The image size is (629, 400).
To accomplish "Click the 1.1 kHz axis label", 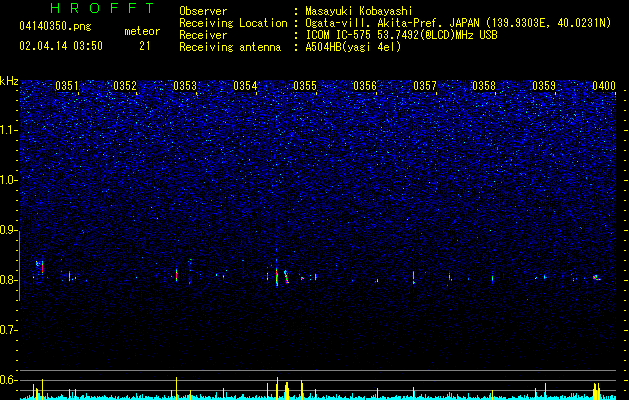I will pos(9,130).
